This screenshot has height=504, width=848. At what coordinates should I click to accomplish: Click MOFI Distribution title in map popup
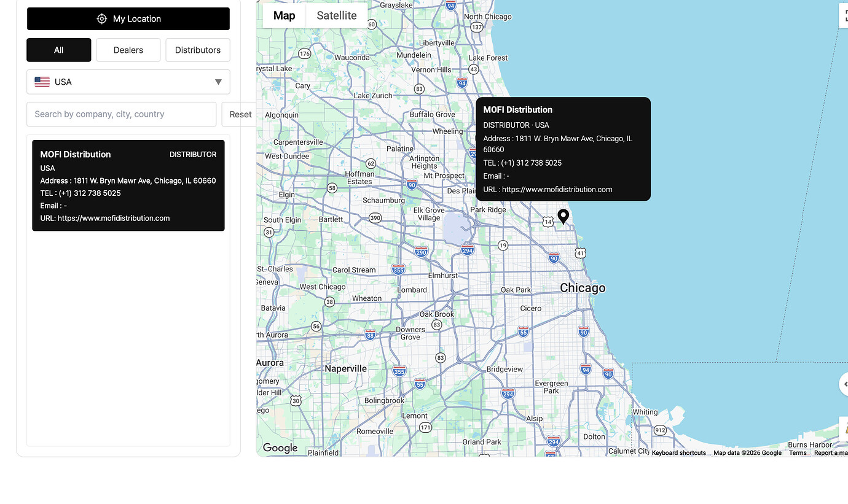pos(518,110)
